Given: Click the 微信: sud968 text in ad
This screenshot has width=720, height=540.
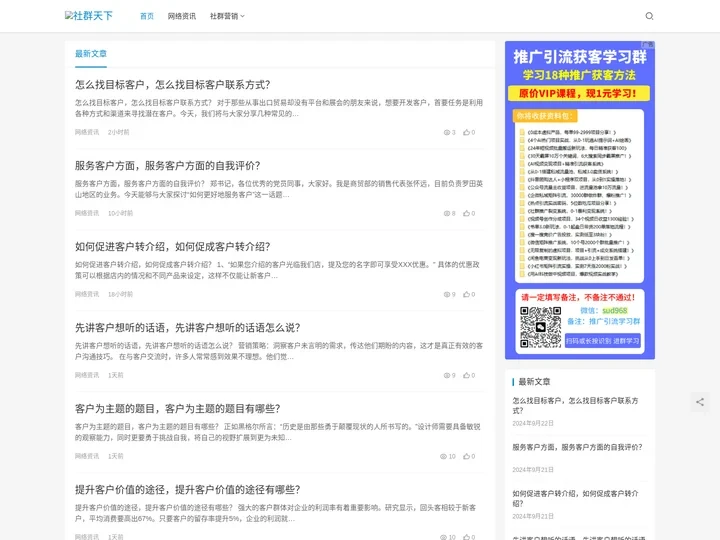Looking at the screenshot, I should pos(604,310).
